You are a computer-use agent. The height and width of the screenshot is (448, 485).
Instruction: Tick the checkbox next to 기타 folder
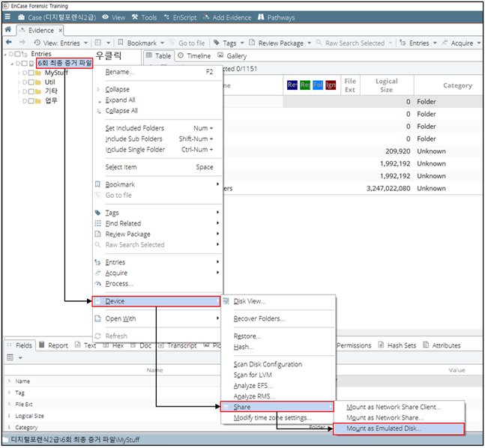(31, 91)
